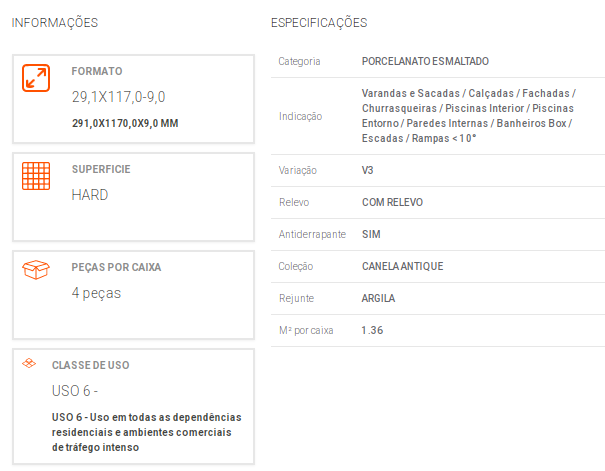Click the USO 6 - class text

pyautogui.click(x=75, y=391)
